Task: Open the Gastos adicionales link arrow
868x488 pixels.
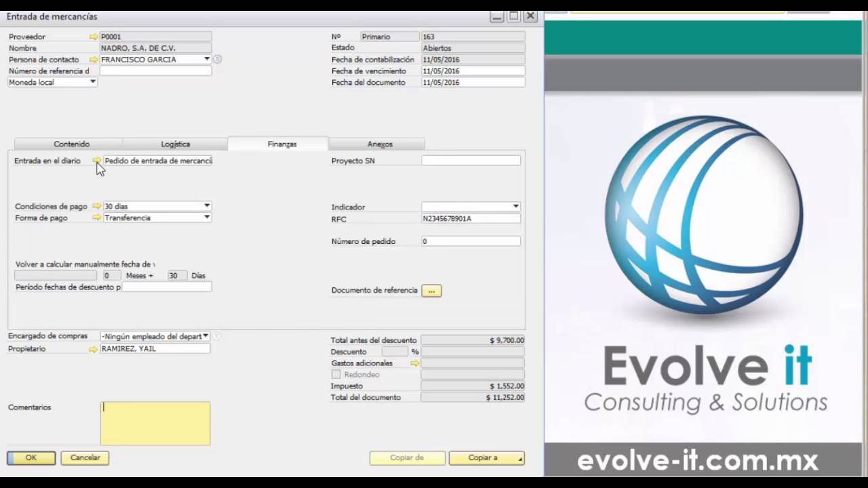Action: (415, 363)
